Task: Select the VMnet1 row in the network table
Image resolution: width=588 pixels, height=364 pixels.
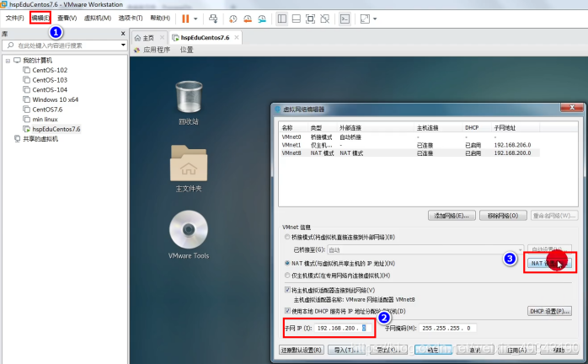Action: click(x=409, y=145)
